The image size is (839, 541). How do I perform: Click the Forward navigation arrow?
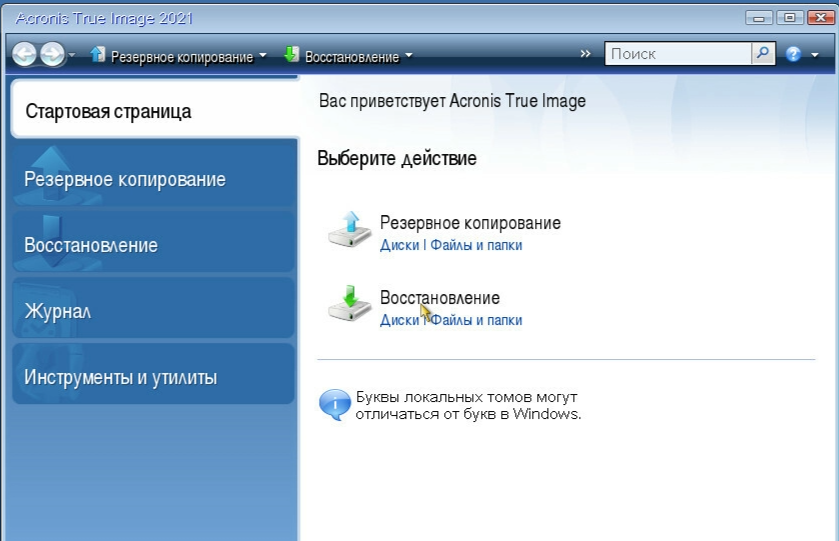pos(52,55)
